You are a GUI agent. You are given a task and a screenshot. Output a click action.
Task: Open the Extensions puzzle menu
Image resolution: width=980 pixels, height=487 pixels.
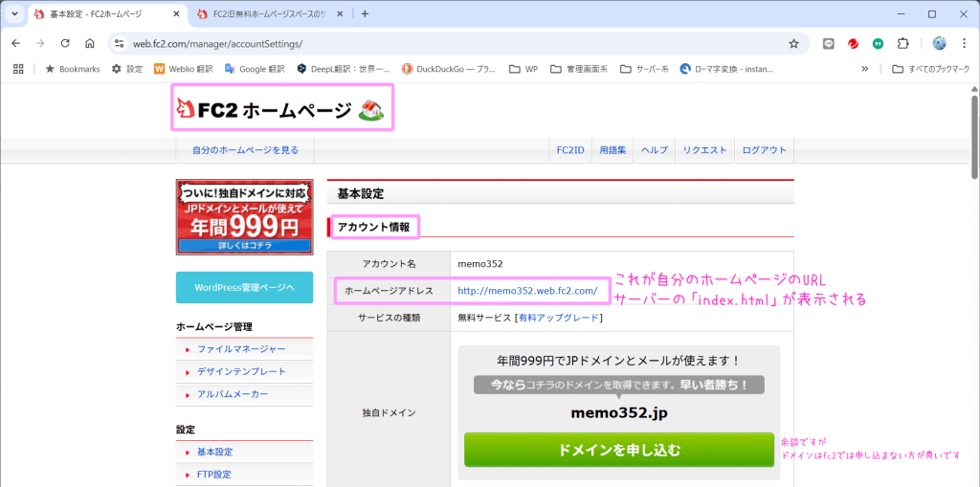click(902, 44)
